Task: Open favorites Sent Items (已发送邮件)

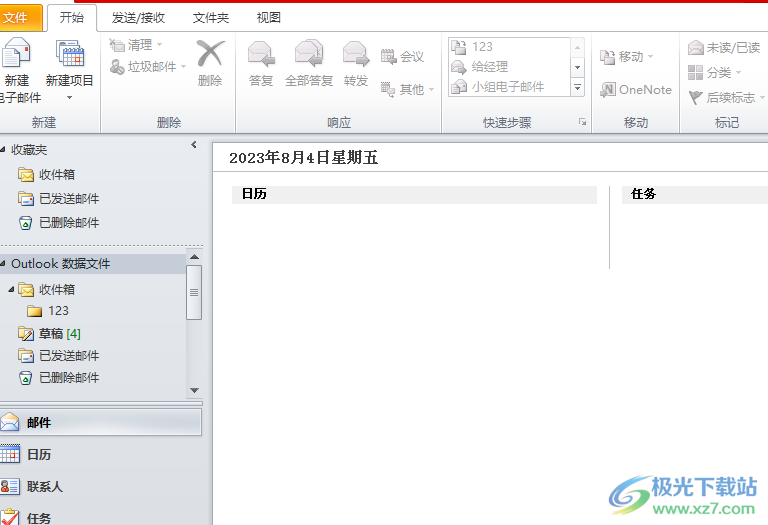Action: [59, 198]
